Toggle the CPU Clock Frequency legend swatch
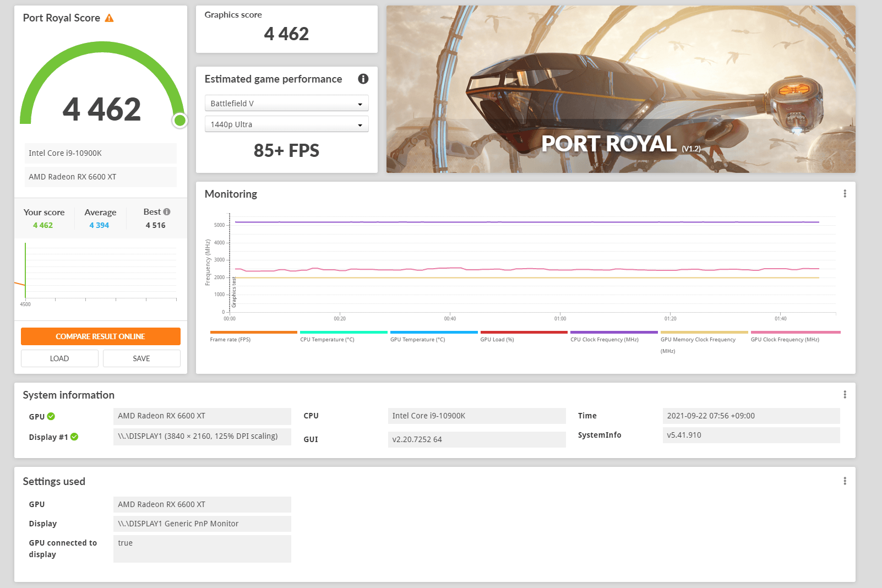 coord(614,333)
